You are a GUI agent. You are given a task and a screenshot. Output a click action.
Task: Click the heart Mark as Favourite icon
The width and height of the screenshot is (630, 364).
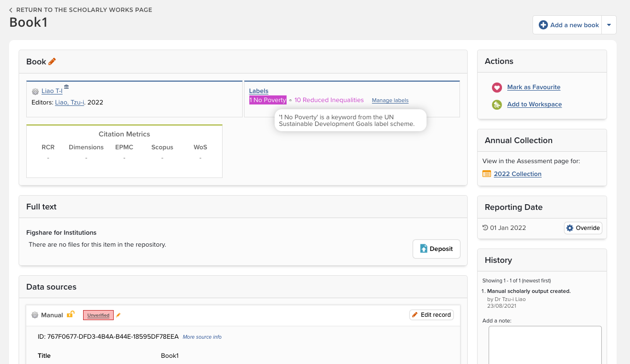[497, 87]
